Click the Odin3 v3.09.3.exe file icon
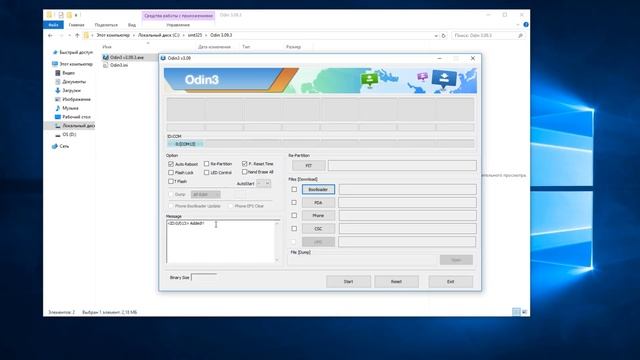Image resolution: width=640 pixels, height=360 pixels. (x=105, y=57)
